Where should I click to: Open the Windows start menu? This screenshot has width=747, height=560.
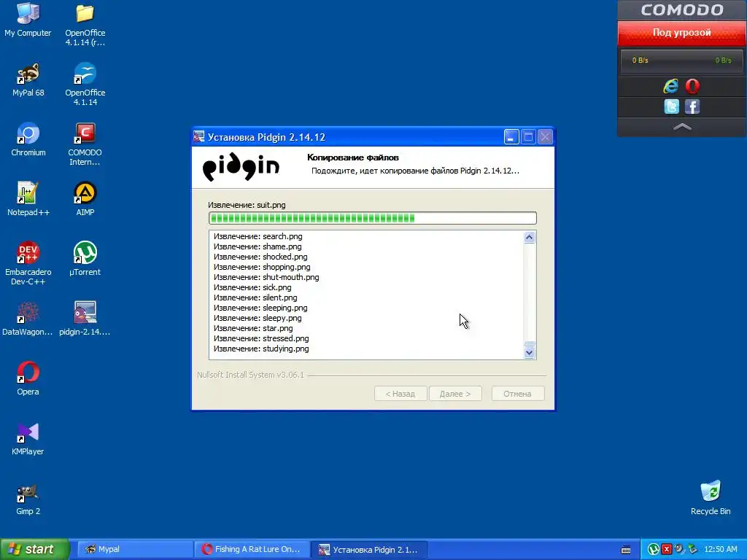tap(34, 550)
